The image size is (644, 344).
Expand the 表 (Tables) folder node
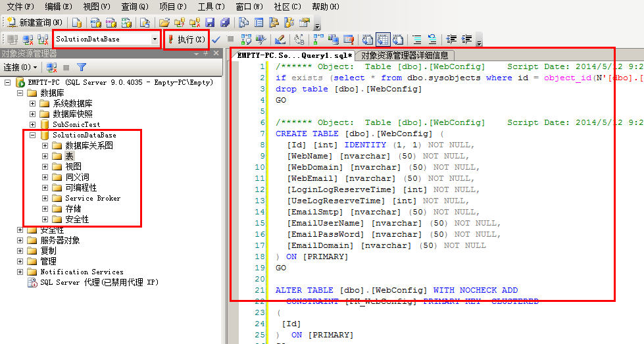click(45, 156)
